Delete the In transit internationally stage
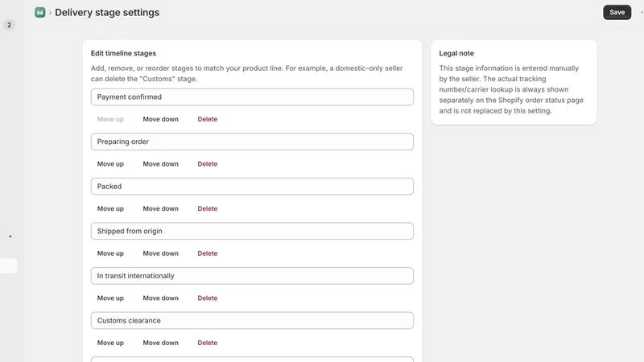The image size is (644, 362). click(x=208, y=298)
